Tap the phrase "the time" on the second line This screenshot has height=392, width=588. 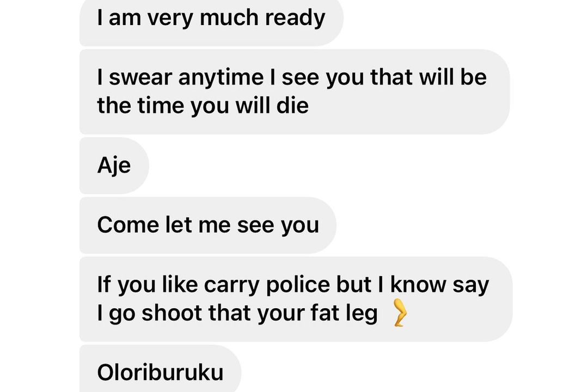click(140, 106)
